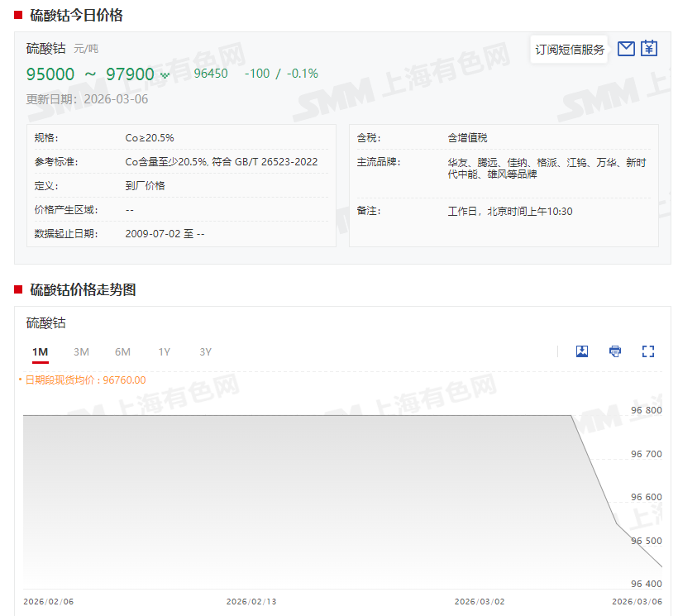Image resolution: width=678 pixels, height=616 pixels.
Task: Open 订阅短信服务 subscription button
Action: click(570, 50)
